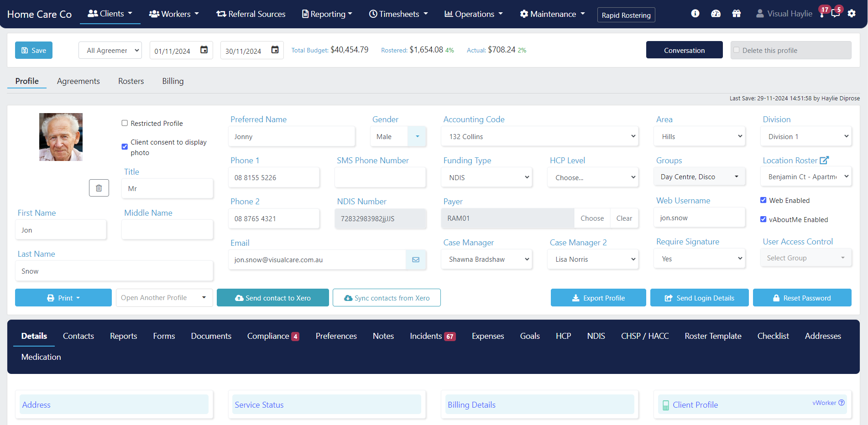Expand the All Agreements dropdown
The height and width of the screenshot is (425, 868).
tap(110, 50)
